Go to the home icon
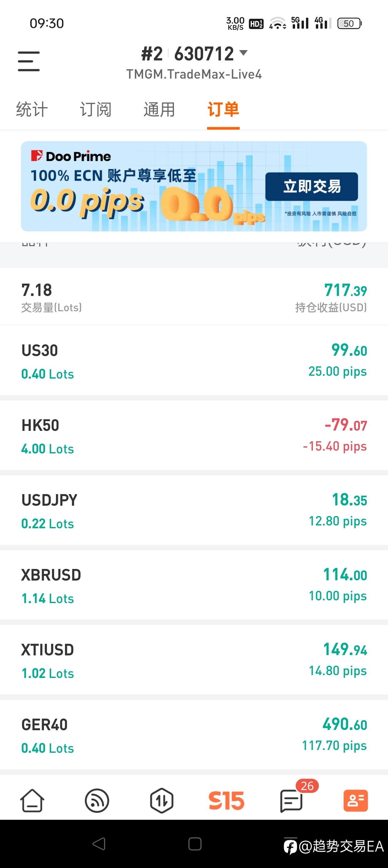 coord(32,801)
